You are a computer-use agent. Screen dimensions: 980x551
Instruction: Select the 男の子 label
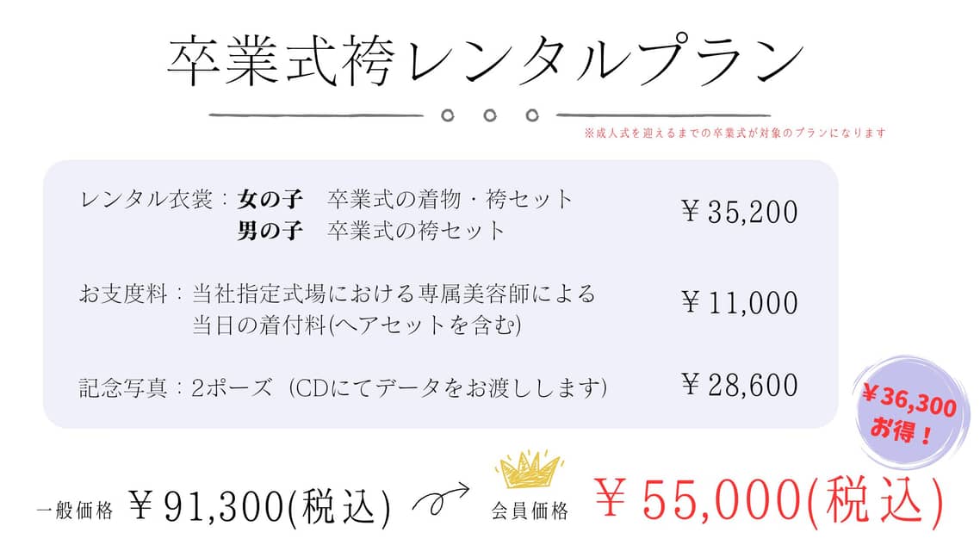270,231
